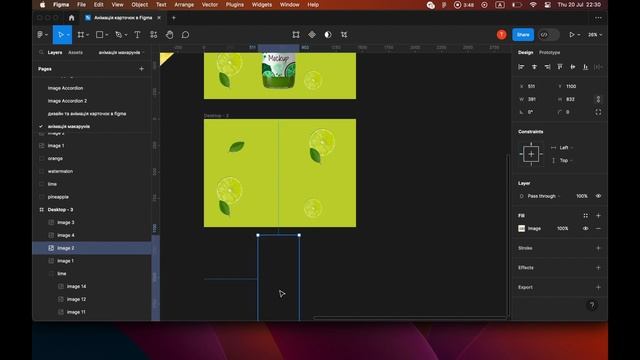Image resolution: width=640 pixels, height=360 pixels.
Task: Open the Edit menu
Action: click(x=98, y=5)
